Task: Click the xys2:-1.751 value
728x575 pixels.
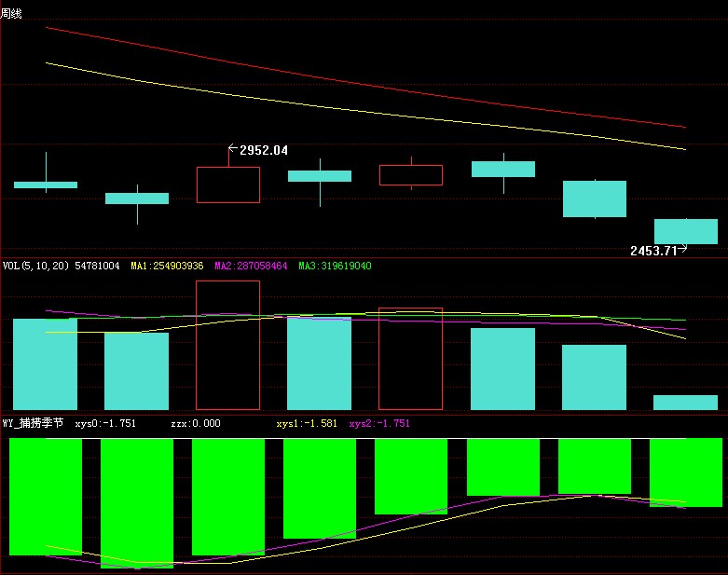Action: pos(379,423)
